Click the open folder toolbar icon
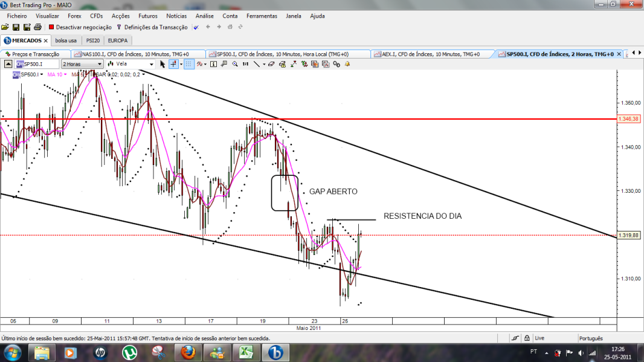 pos(5,27)
